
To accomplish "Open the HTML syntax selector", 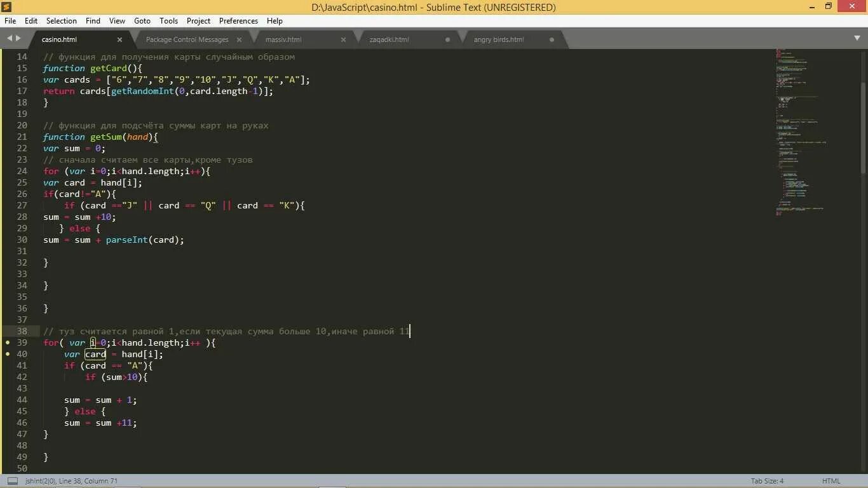I will coord(831,481).
